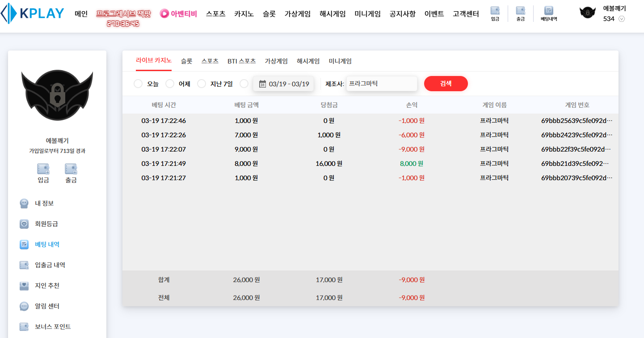Select the 어제 radio button
This screenshot has height=338, width=644.
pos(170,84)
